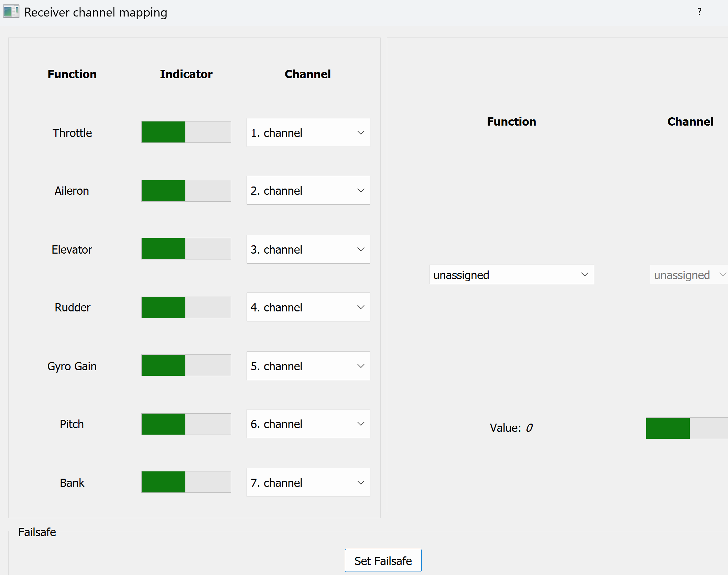This screenshot has width=728, height=575.
Task: Open the Rudder channel dropdown
Action: [308, 307]
